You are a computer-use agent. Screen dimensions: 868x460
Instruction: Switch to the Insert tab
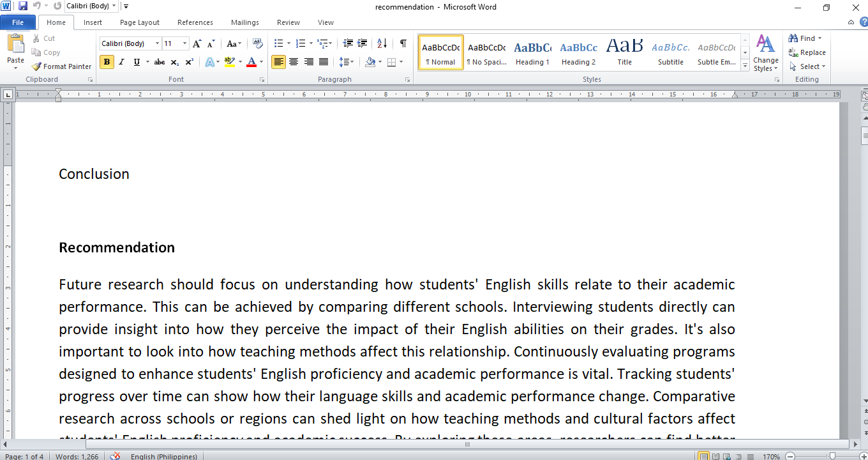[93, 22]
